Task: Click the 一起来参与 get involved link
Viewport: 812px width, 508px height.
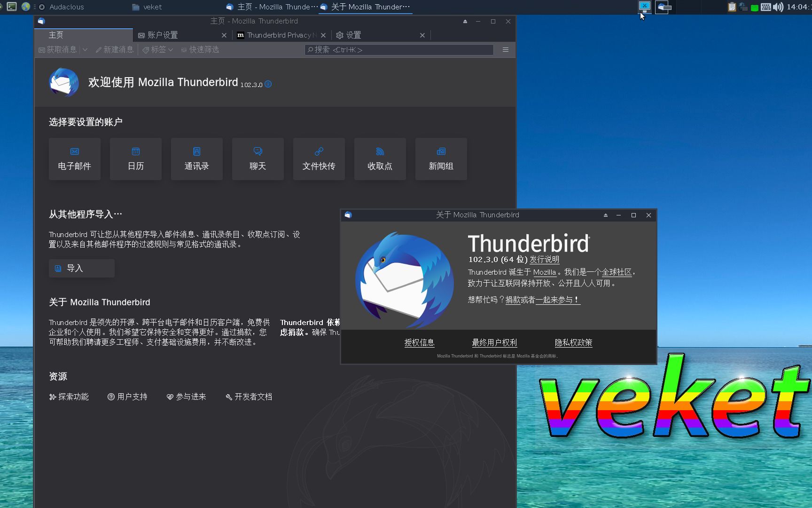Action: (558, 300)
